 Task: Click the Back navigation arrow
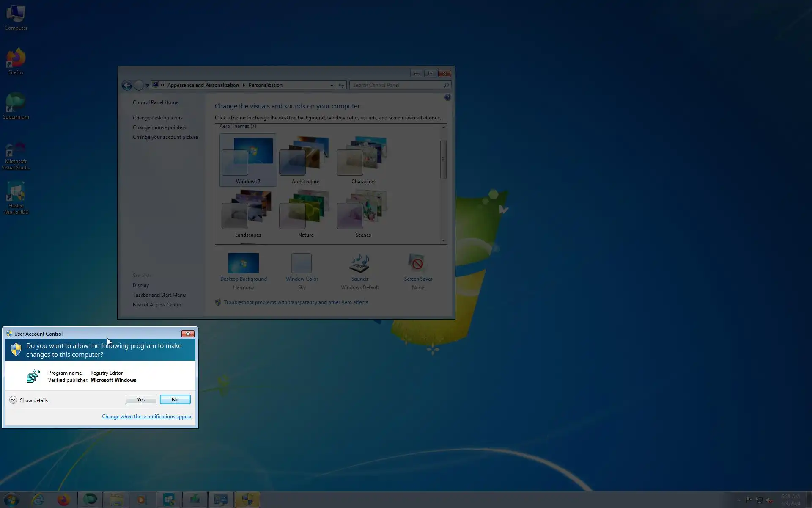[x=127, y=86]
